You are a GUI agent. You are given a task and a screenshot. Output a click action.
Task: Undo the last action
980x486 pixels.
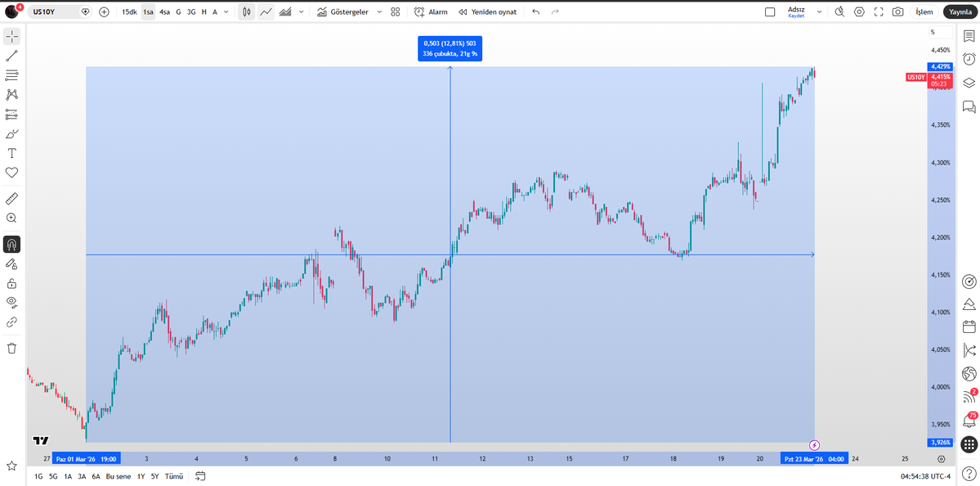pos(535,12)
